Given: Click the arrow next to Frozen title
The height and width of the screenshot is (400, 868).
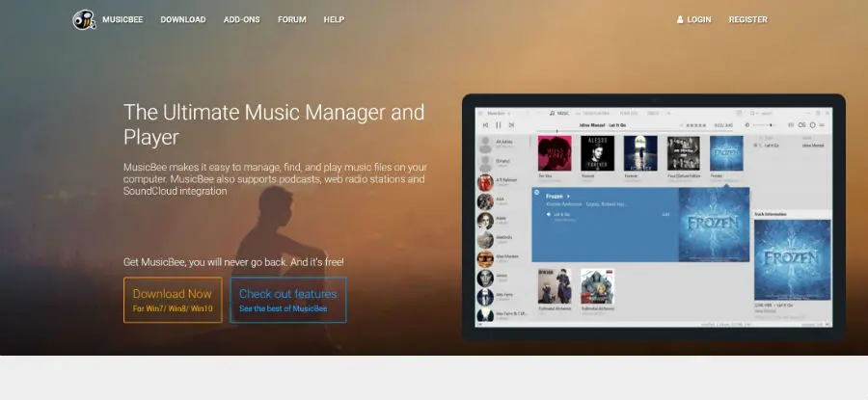Looking at the screenshot, I should coord(568,197).
